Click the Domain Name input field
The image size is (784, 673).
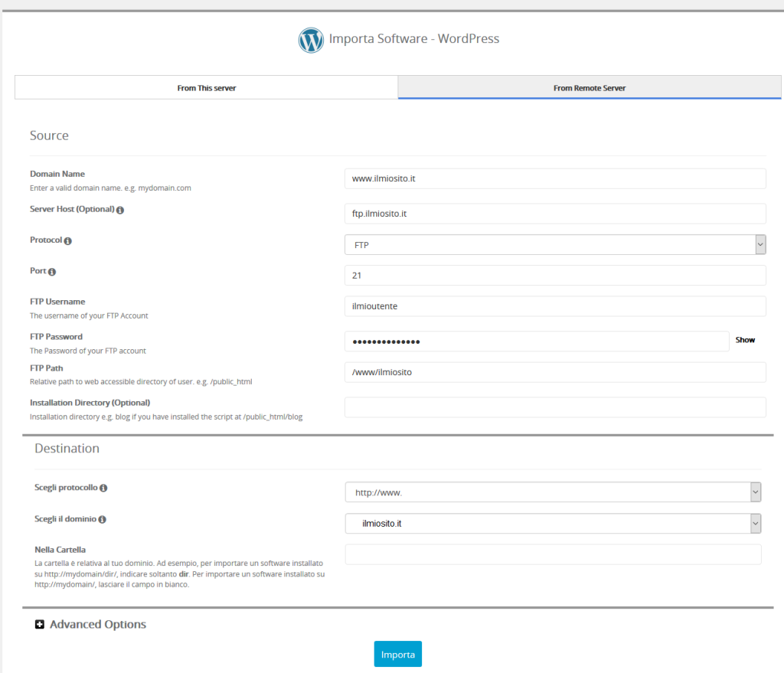555,178
